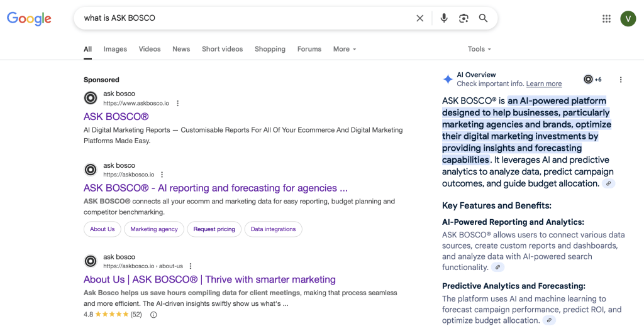
Task: Click the AI Overview +6 sources icon
Action: click(592, 79)
